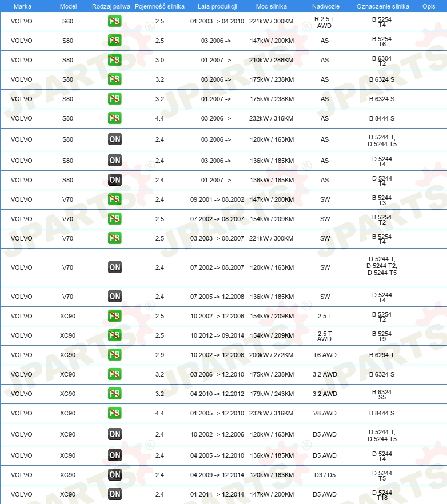
Task: Select the 210kW / 286KM power cell
Action: pyautogui.click(x=271, y=60)
